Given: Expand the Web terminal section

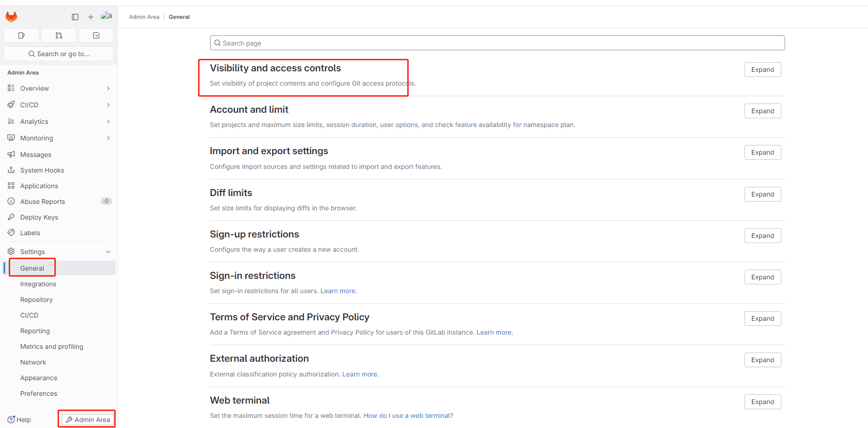Looking at the screenshot, I should pos(762,402).
